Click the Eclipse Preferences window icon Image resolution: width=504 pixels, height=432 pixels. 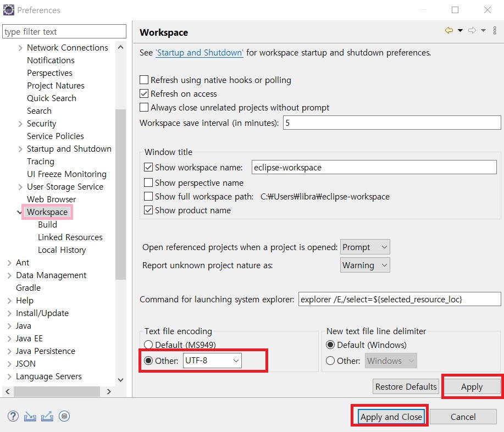(9, 10)
